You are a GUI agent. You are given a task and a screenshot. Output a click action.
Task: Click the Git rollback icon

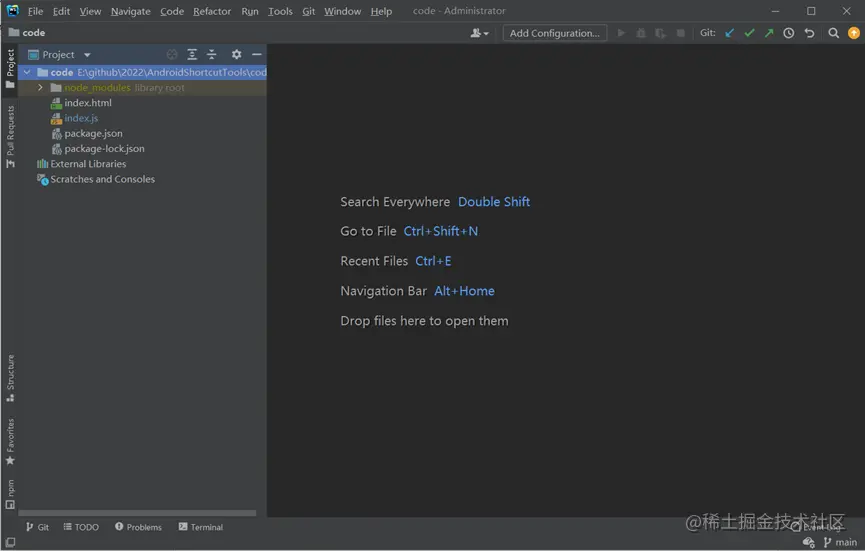tap(809, 33)
